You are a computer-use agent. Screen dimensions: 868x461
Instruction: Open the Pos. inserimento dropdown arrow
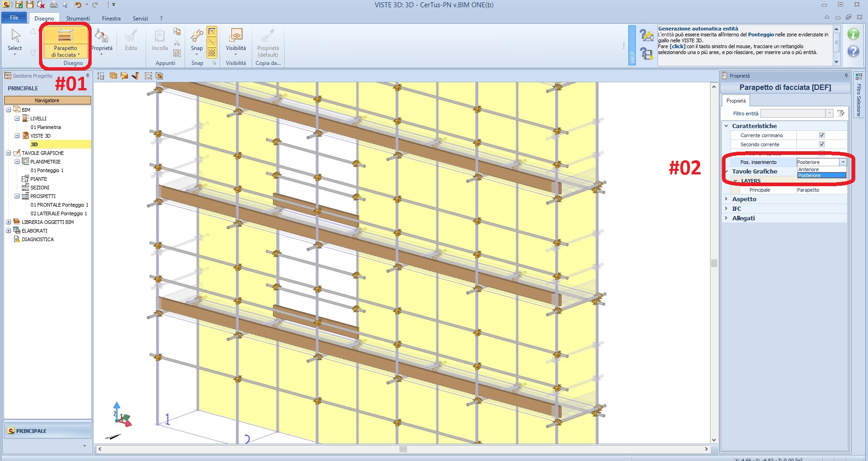coord(843,162)
